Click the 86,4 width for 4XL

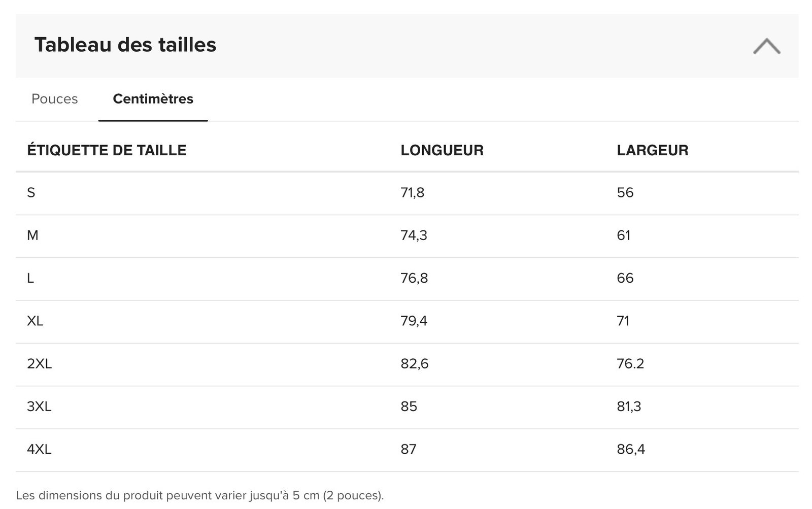point(631,449)
